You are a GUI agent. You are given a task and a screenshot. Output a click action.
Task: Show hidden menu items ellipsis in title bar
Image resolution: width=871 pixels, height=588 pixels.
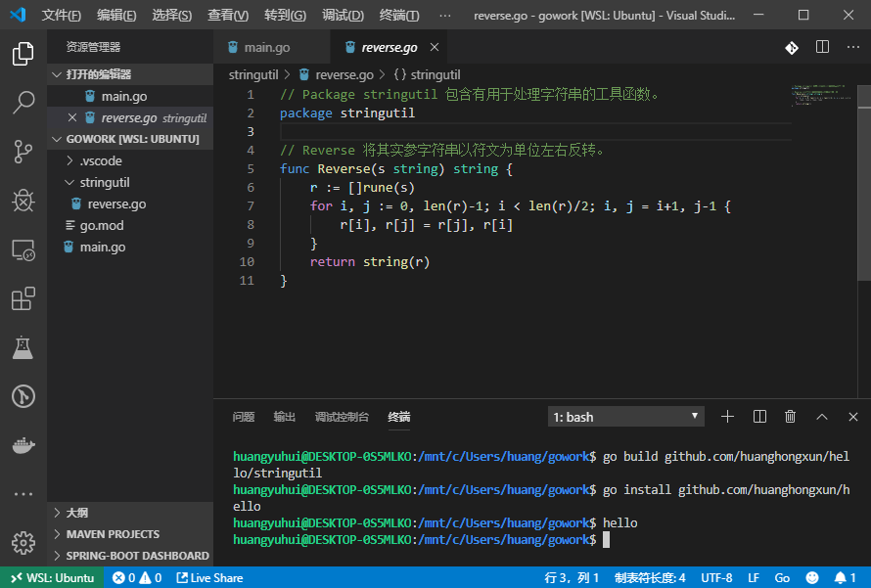[x=445, y=15]
